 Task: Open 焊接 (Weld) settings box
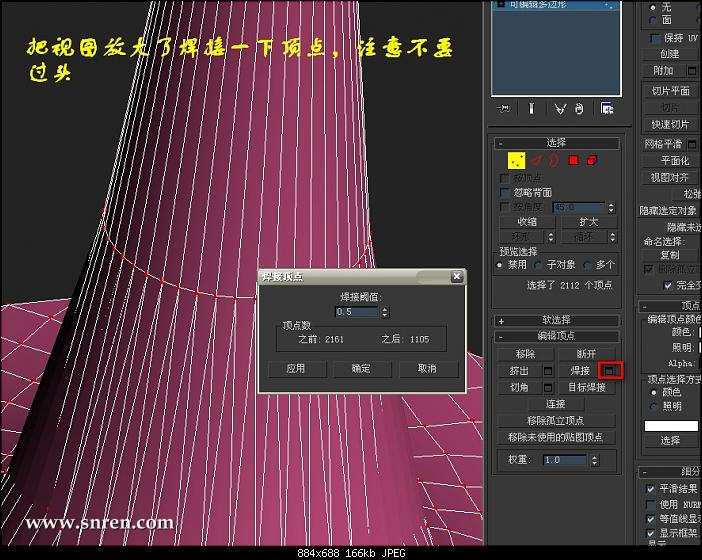(x=610, y=371)
